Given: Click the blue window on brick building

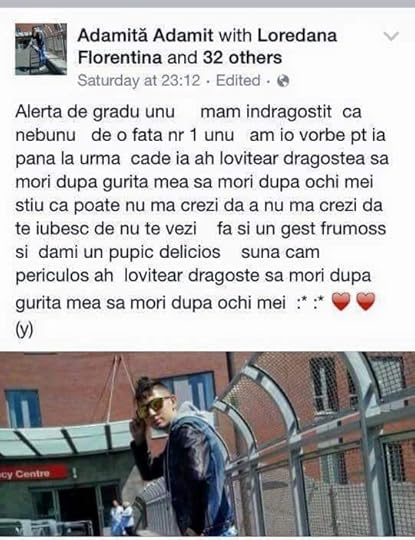Looking at the screenshot, I should point(23,408).
